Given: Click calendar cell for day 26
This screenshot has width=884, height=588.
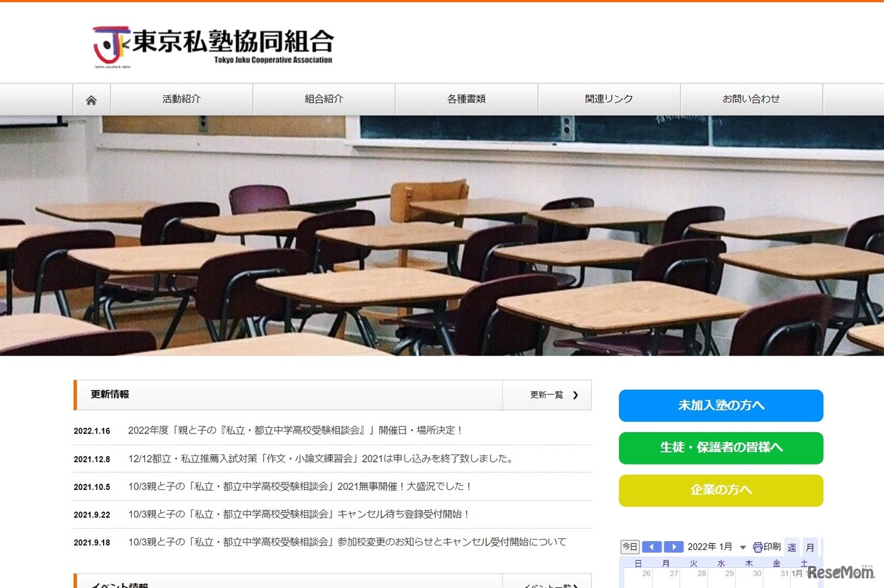Looking at the screenshot, I should tap(638, 578).
